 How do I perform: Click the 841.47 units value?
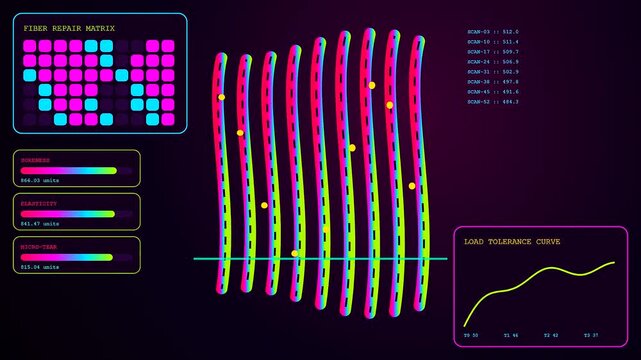click(x=40, y=224)
